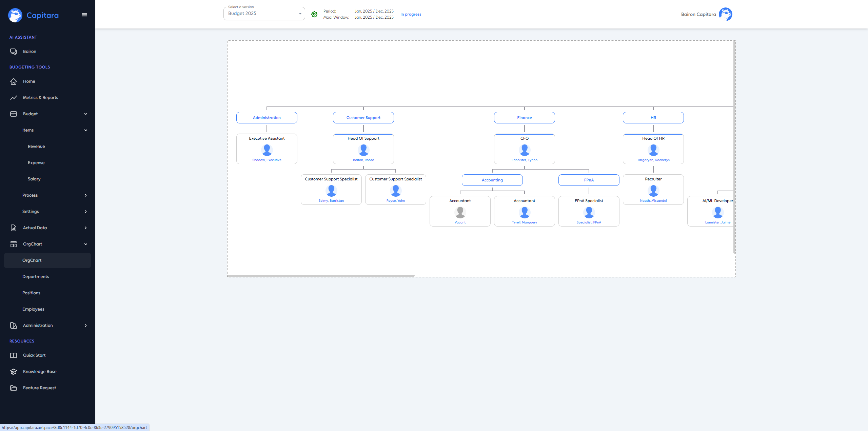Image resolution: width=868 pixels, height=431 pixels.
Task: Open the Budget 2025 version dropdown
Action: tap(264, 14)
